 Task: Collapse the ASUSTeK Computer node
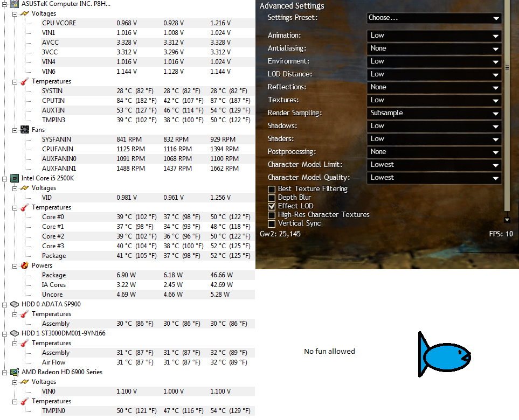tap(5, 4)
